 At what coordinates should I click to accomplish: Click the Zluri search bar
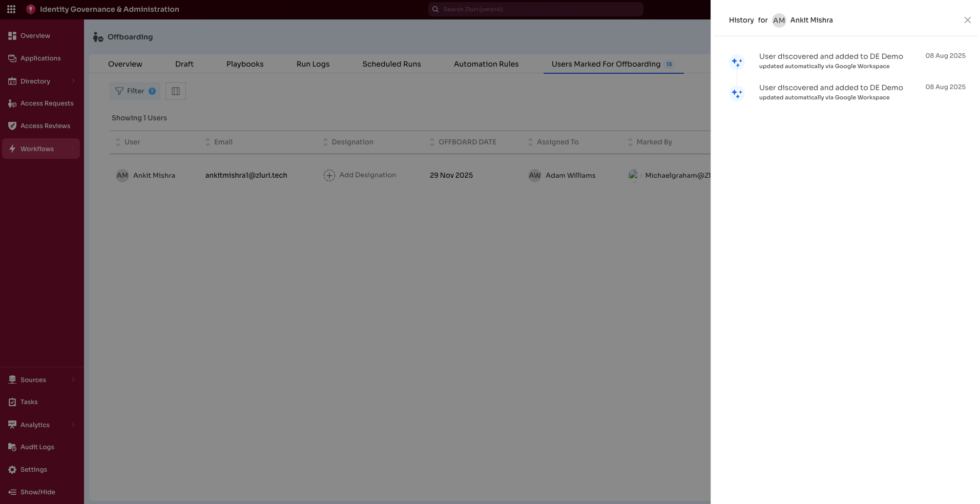coord(535,9)
